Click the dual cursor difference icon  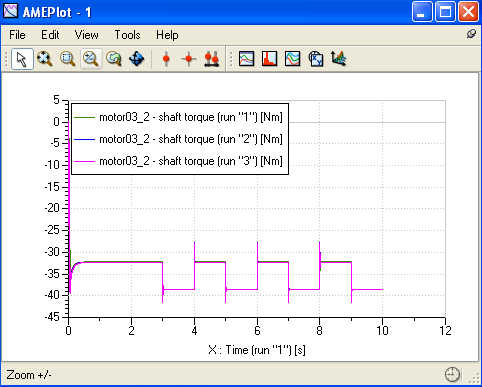pyautogui.click(x=212, y=59)
